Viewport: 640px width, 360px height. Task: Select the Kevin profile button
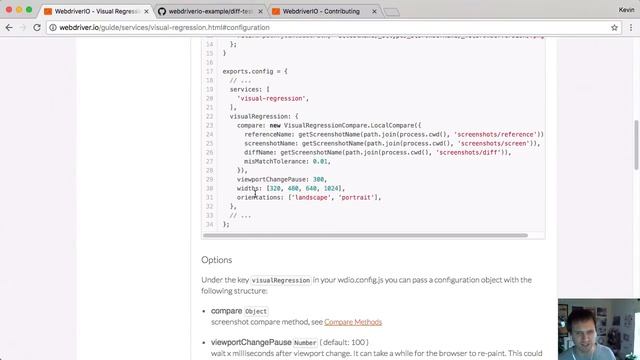pyautogui.click(x=626, y=10)
